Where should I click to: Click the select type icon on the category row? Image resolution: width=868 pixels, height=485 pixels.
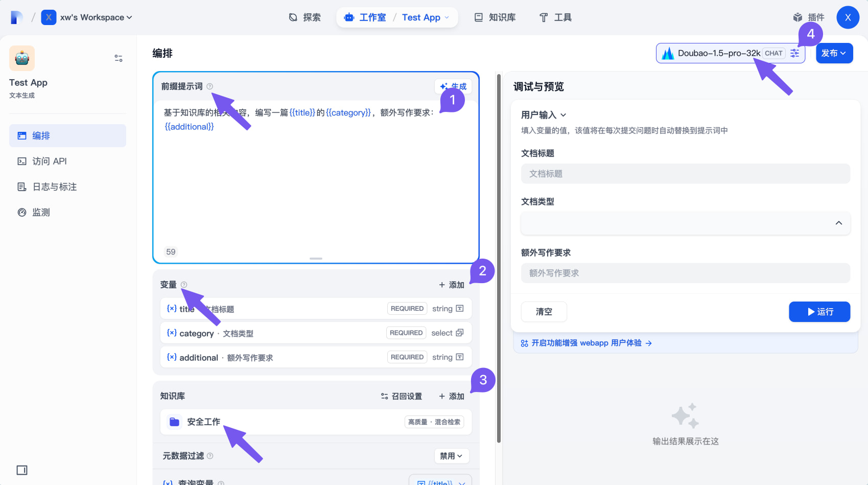pos(460,333)
